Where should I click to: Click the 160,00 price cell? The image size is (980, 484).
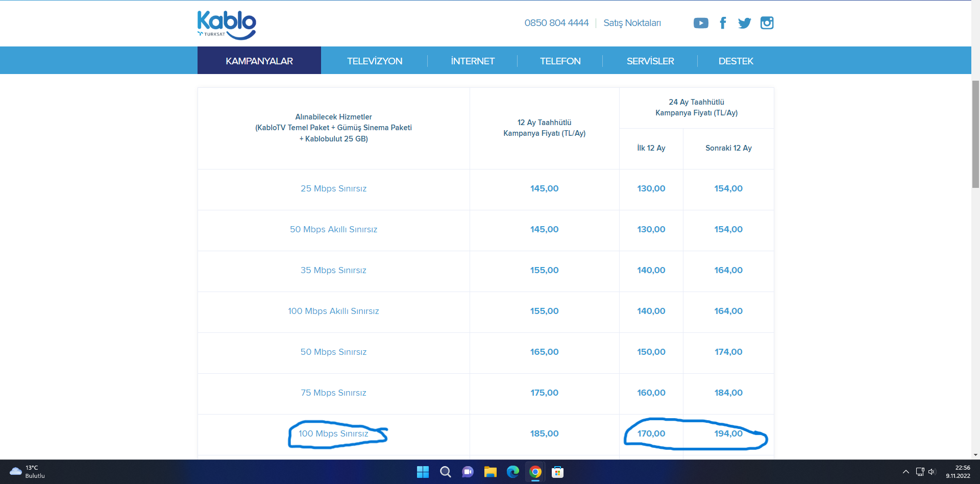(x=651, y=393)
